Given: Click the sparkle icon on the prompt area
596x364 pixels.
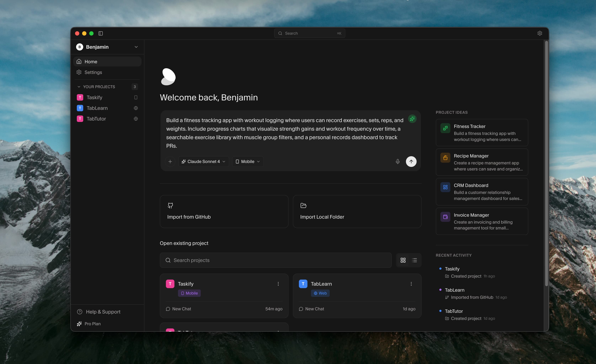Looking at the screenshot, I should 412,119.
